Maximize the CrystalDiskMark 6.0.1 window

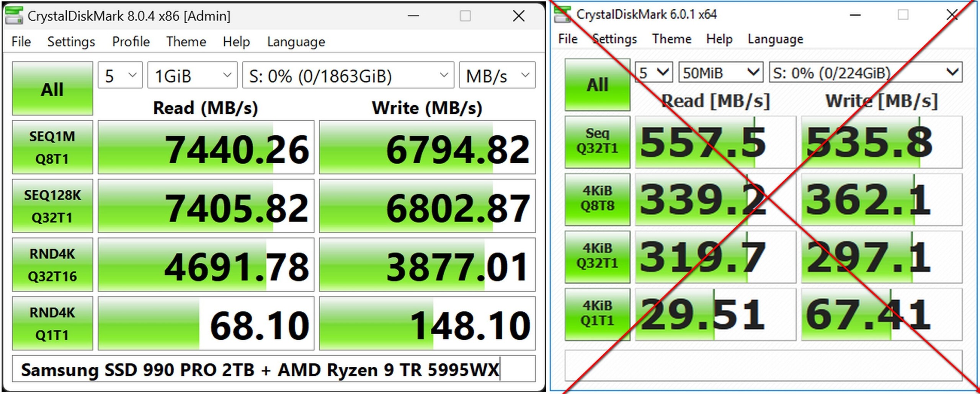[903, 15]
